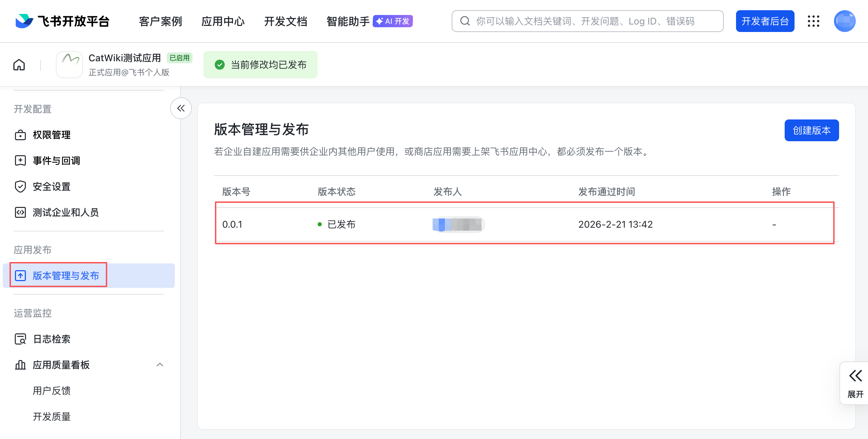Open the nine-dot apps grid menu
The width and height of the screenshot is (868, 439).
(x=813, y=21)
